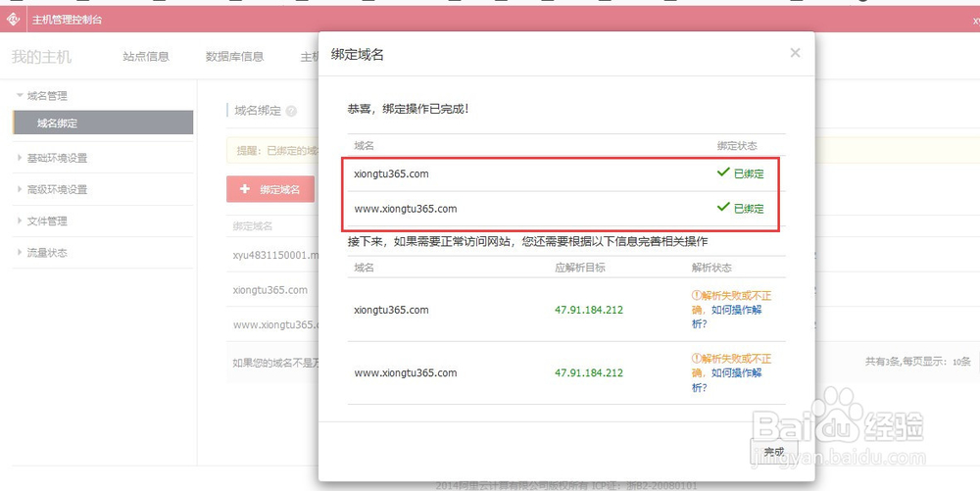Screen dimensions: 980x491
Task: Click IP 47.91.184.212 in www.xiongtu365.com row
Action: pos(589,373)
